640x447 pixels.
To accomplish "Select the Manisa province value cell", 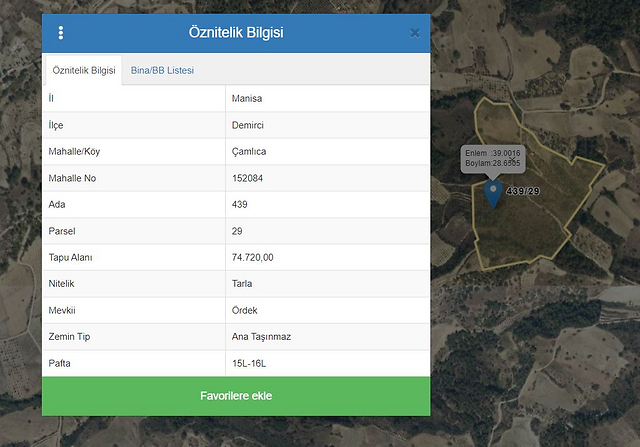I will tap(247, 98).
